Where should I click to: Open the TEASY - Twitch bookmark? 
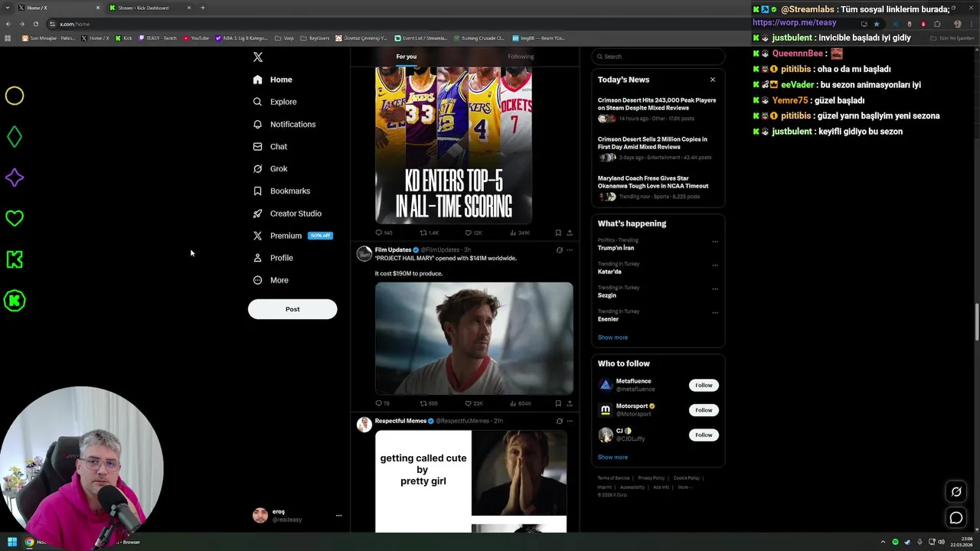coord(159,37)
